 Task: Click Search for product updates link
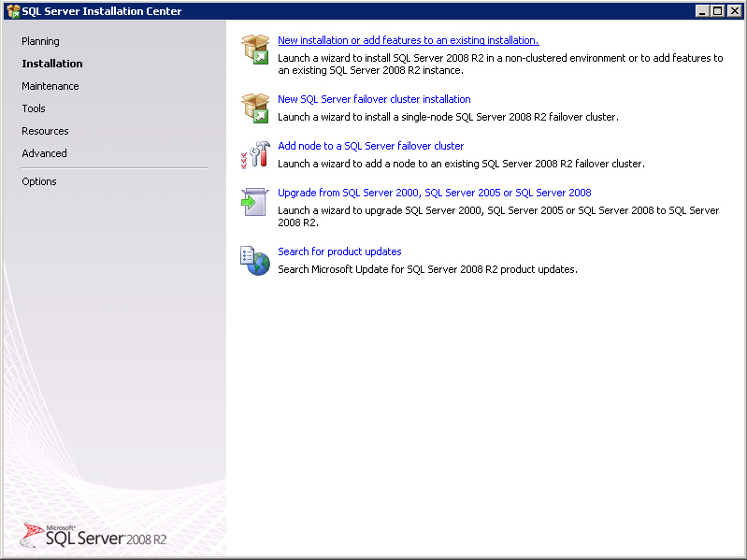(339, 251)
